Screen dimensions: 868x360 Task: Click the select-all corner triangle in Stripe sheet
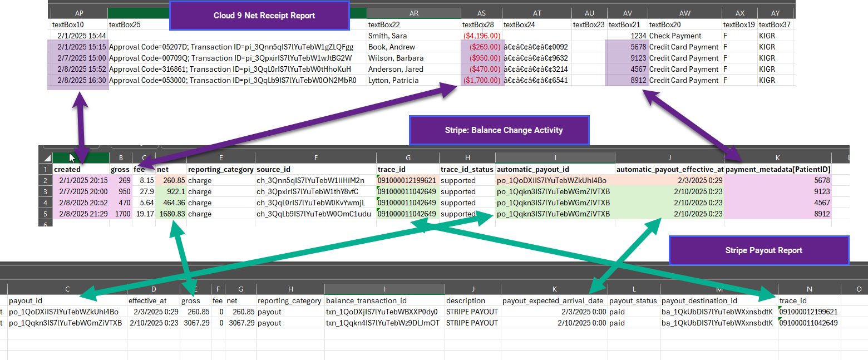tap(47, 158)
